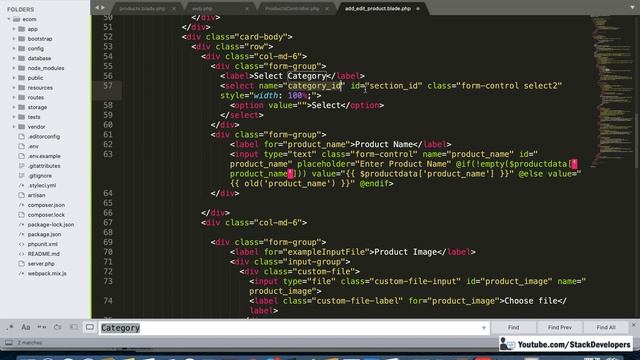
Task: Open the webpack.mix.js file
Action: [47, 274]
